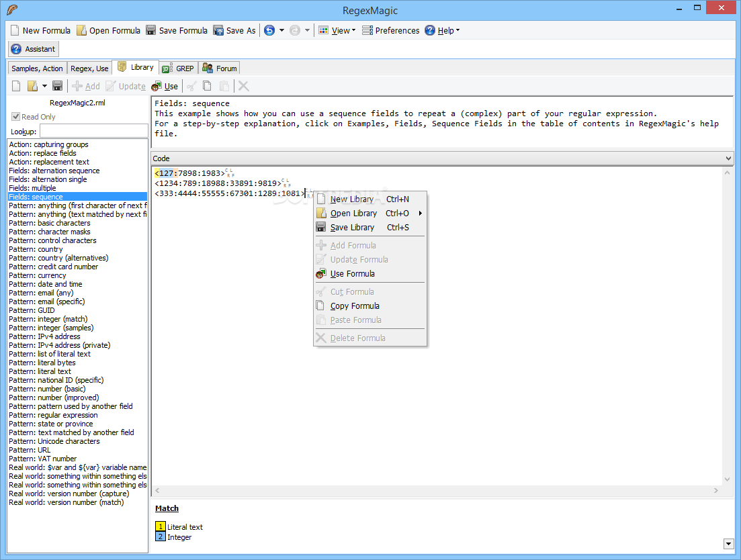741x560 pixels.
Task: Click the blue Undo arrow icon
Action: (269, 31)
